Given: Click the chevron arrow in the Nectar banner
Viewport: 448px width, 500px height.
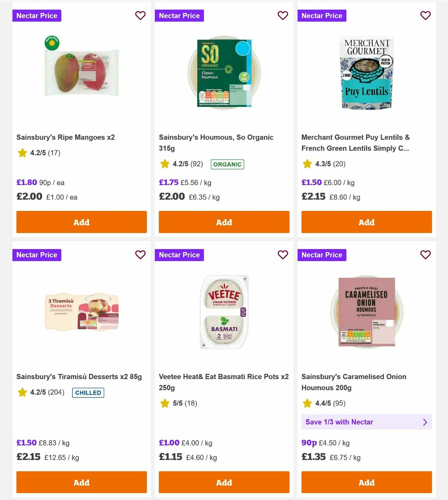Looking at the screenshot, I should click(x=425, y=422).
